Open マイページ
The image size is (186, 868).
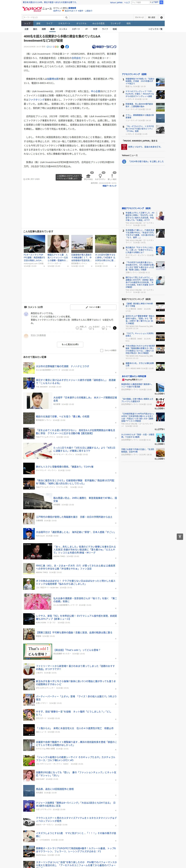tap(139, 18)
